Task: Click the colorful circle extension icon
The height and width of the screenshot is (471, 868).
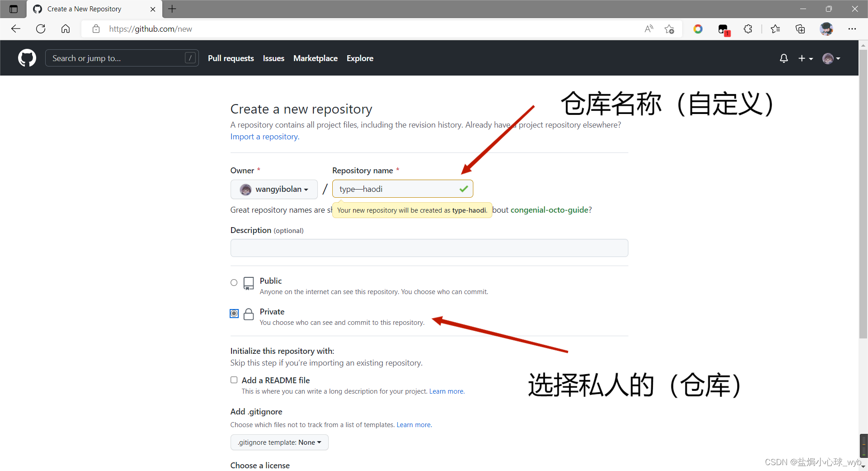Action: coord(698,29)
